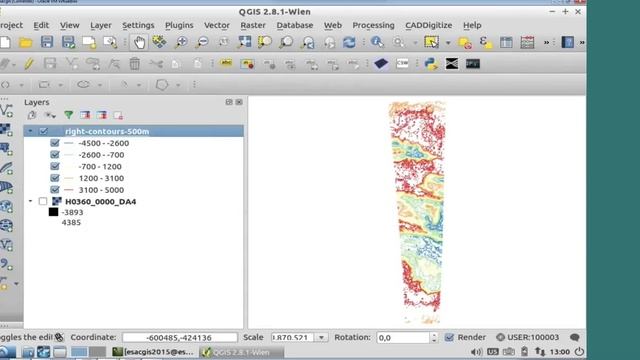The width and height of the screenshot is (640, 360).
Task: Click the Filter legend funnel icon
Action: coord(69,116)
